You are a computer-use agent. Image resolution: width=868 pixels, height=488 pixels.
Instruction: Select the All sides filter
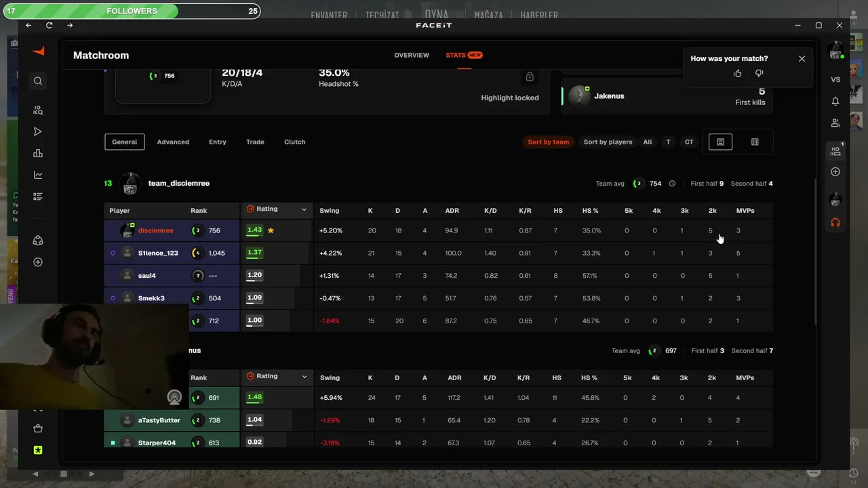point(648,142)
